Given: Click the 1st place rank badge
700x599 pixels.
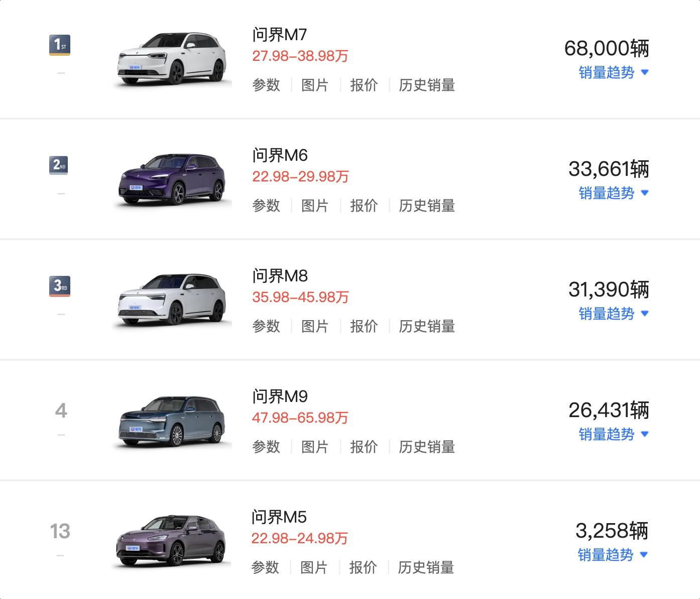Looking at the screenshot, I should pyautogui.click(x=60, y=45).
